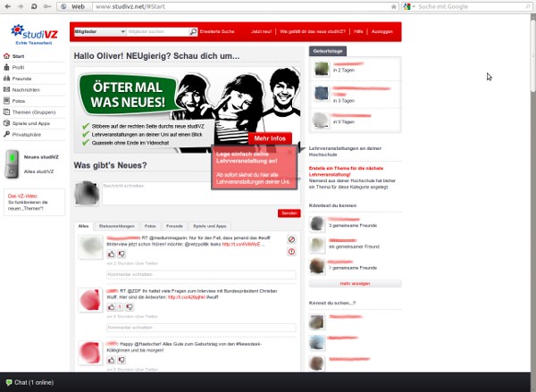Image resolution: width=536 pixels, height=392 pixels.
Task: Select Neues studiVZ option
Action: pos(41,157)
